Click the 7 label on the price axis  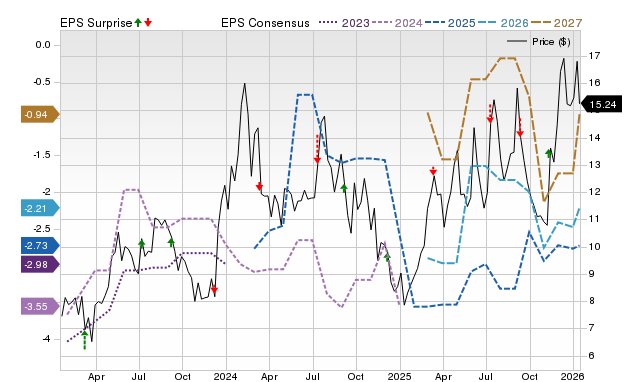(591, 328)
